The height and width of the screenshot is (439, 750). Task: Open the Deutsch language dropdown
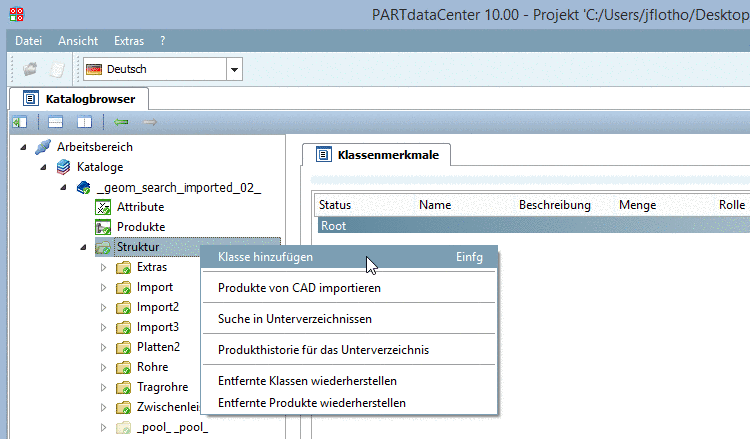pyautogui.click(x=235, y=69)
